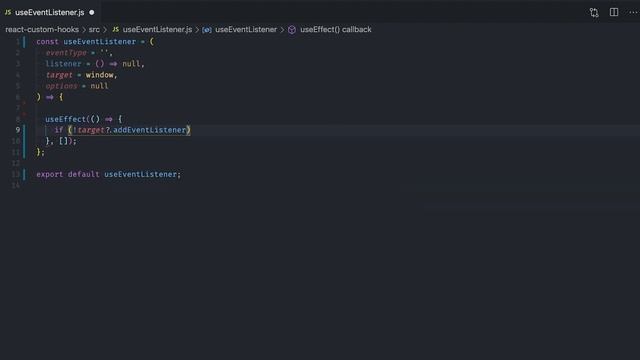Open source control changes icon
Viewport: 640px width, 360px height.
594,13
